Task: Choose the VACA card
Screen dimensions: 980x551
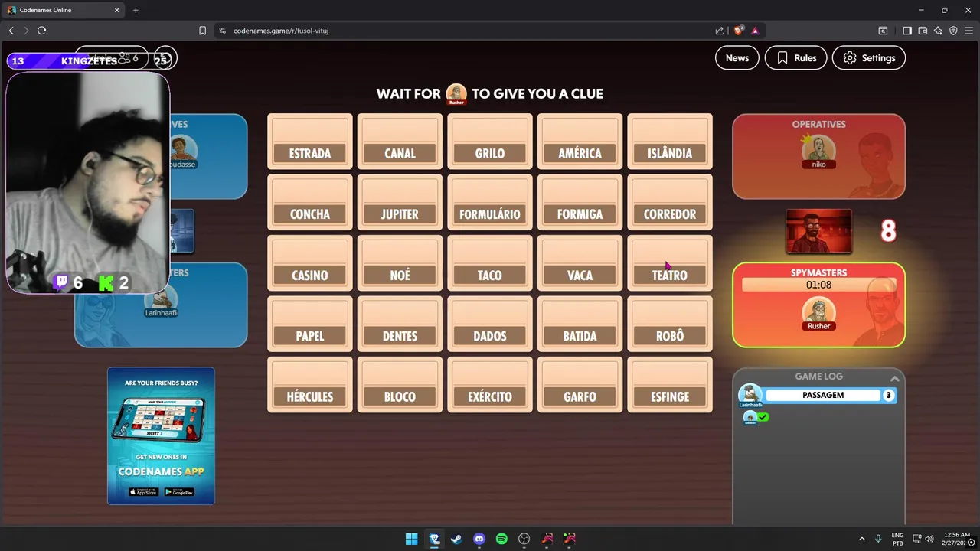Action: point(580,263)
